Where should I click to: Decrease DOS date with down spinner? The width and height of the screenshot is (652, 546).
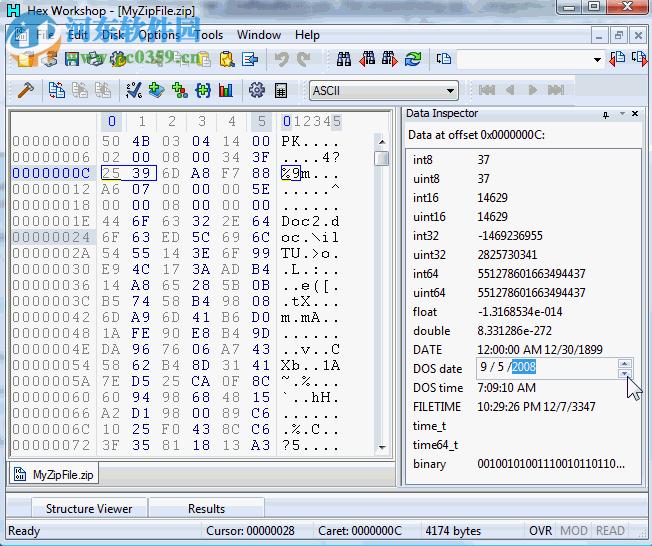point(624,373)
